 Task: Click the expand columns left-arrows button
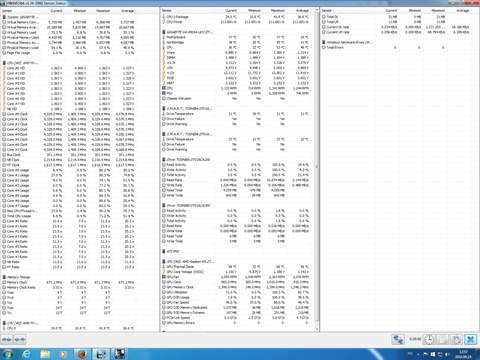(x=7, y=340)
